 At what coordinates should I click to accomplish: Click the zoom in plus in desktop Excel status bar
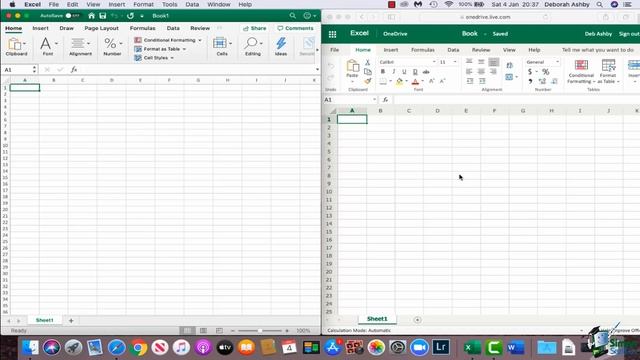(x=287, y=331)
